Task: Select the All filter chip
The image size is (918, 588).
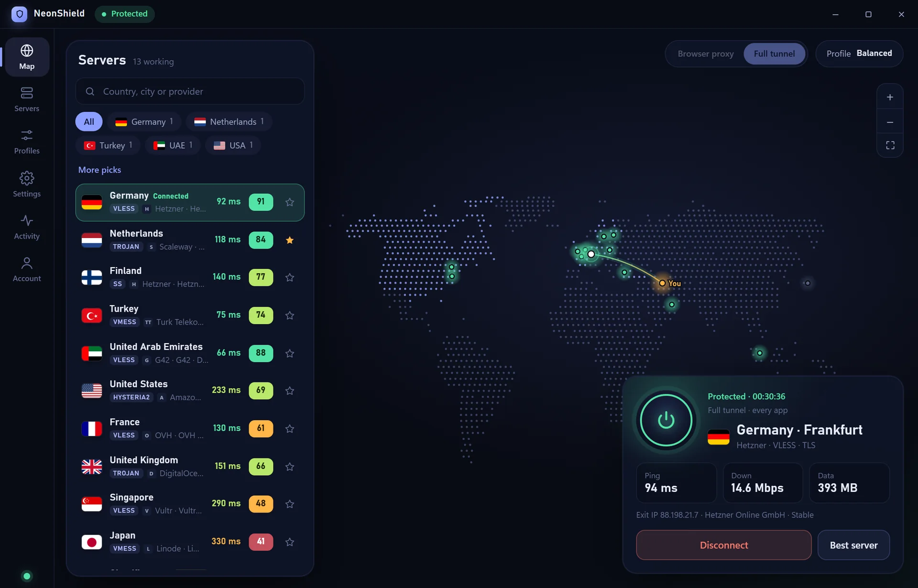Action: pos(89,121)
